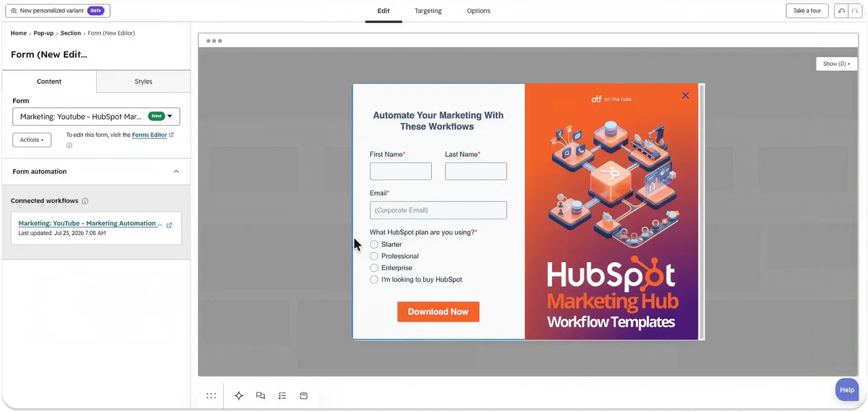The height and width of the screenshot is (412, 868).
Task: Click the three dots on preview window bar
Action: (x=214, y=41)
